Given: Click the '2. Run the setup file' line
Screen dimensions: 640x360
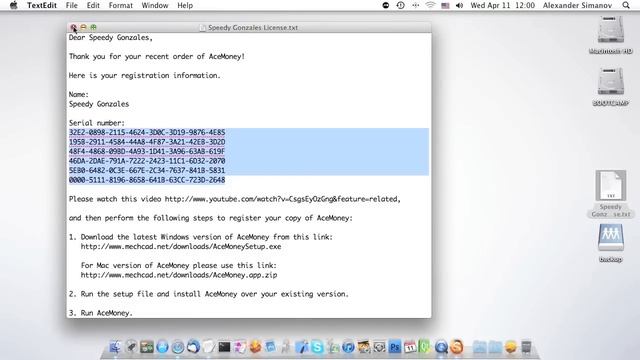Looking at the screenshot, I should tap(209, 294).
